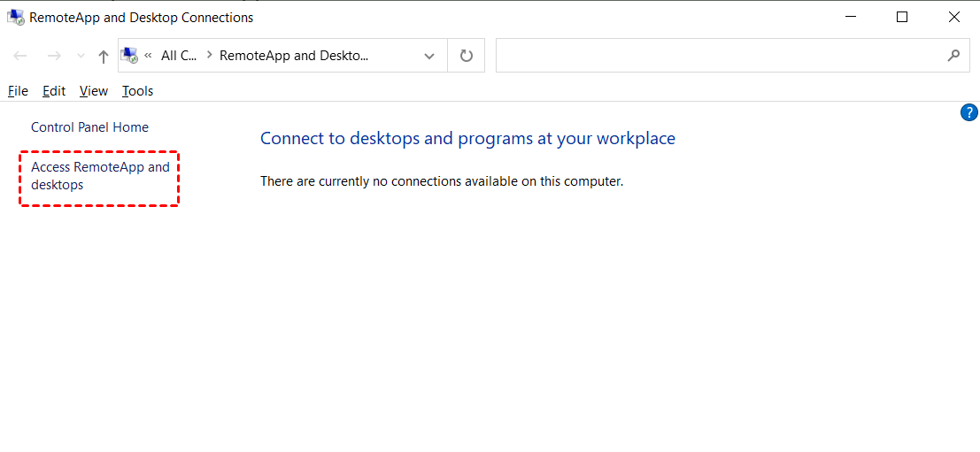
Task: Open help using the blue question mark
Action: (x=969, y=112)
